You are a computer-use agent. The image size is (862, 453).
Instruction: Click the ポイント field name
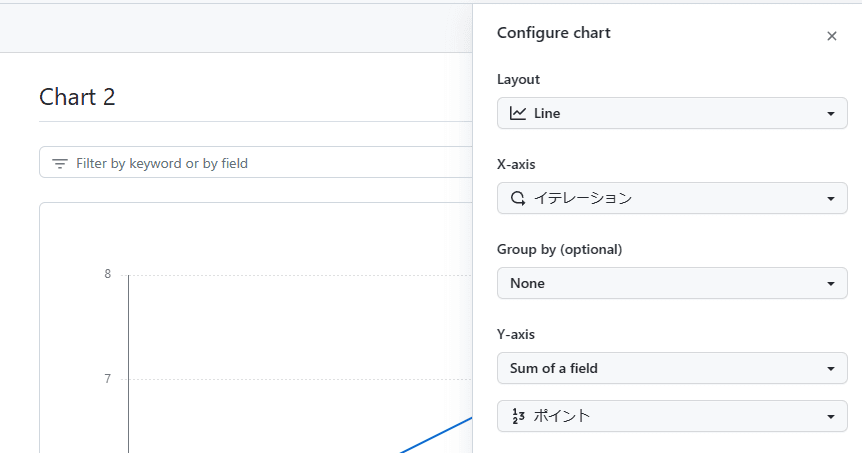(562, 416)
